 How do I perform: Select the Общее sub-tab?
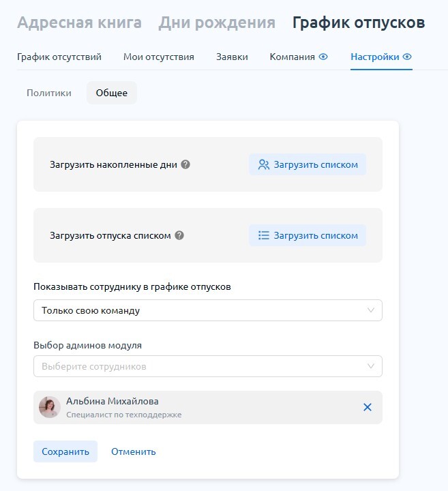pyautogui.click(x=112, y=93)
